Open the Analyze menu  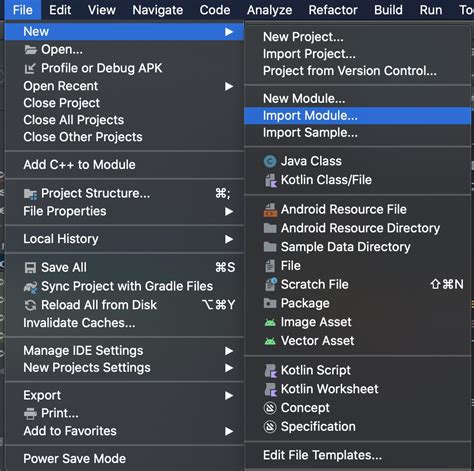[269, 10]
